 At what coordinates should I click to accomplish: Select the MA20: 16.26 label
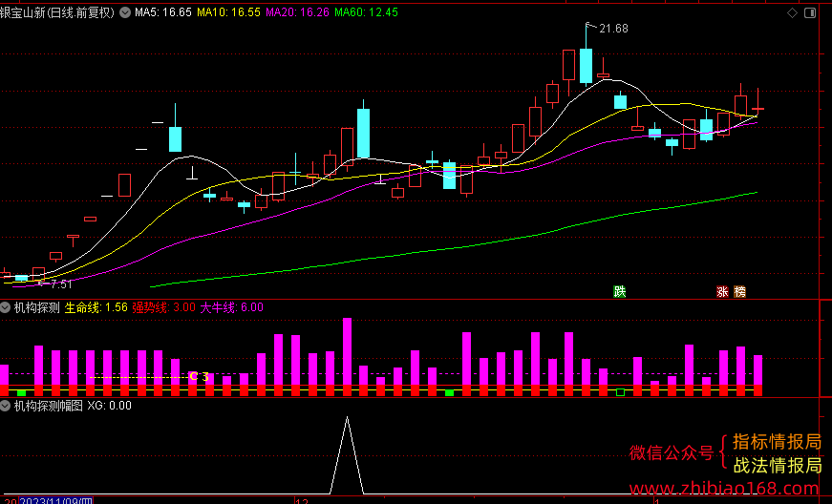coord(298,12)
